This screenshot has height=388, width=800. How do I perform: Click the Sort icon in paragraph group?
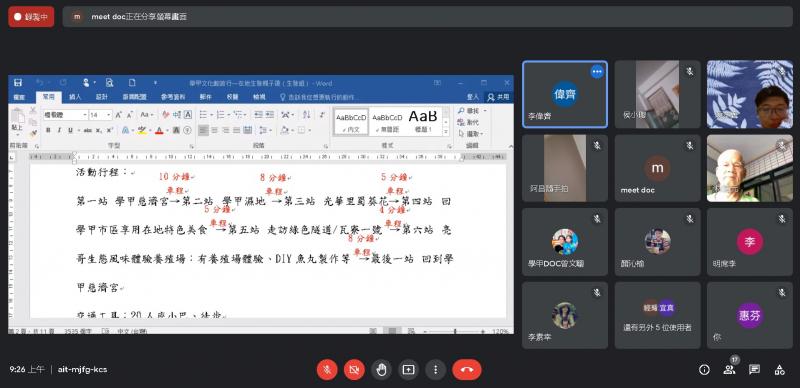(x=306, y=115)
